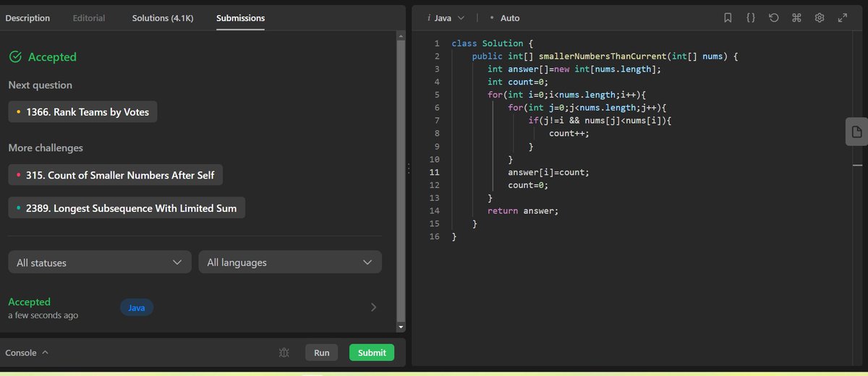Click the large Accepted status heading
868x376 pixels.
click(x=52, y=56)
